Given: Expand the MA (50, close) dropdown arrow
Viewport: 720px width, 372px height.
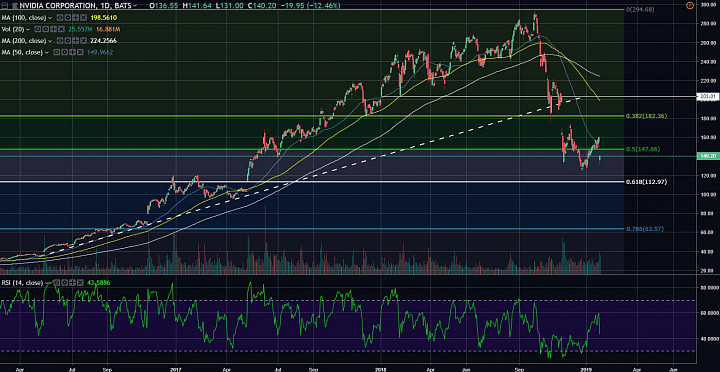Looking at the screenshot, I should point(47,53).
